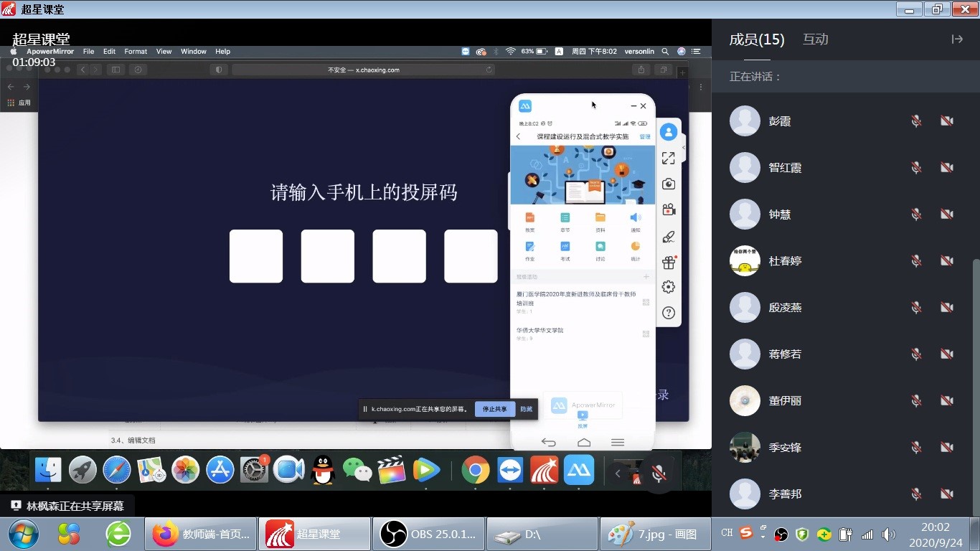Switch to the 成员(15) tab
The width and height of the screenshot is (980, 551).
coord(757,39)
